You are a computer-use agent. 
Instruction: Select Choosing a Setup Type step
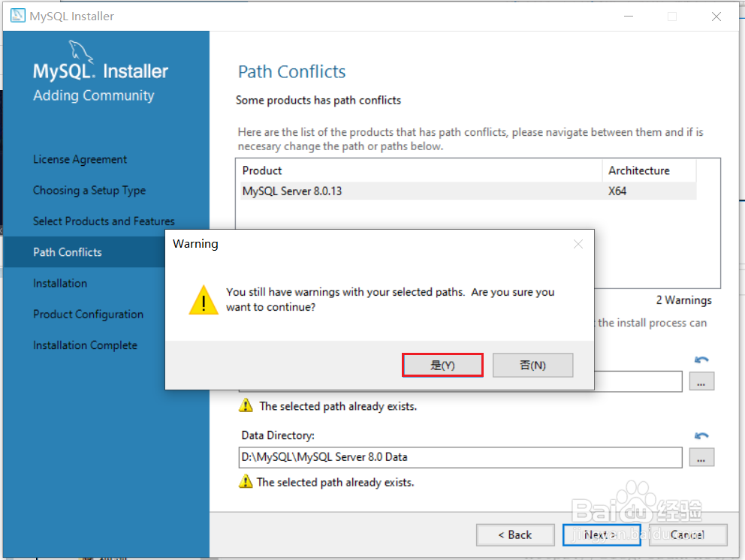coord(89,191)
